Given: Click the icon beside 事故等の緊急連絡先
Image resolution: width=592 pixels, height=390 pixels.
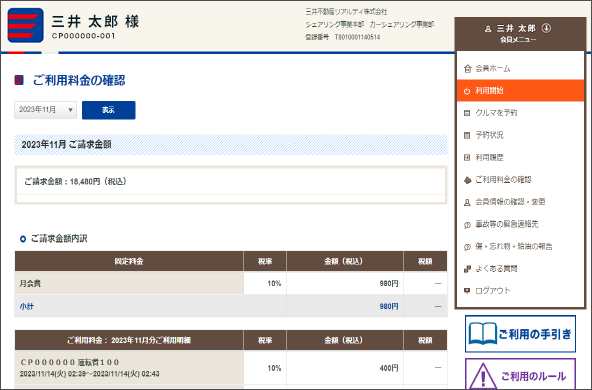Looking at the screenshot, I should click(467, 225).
